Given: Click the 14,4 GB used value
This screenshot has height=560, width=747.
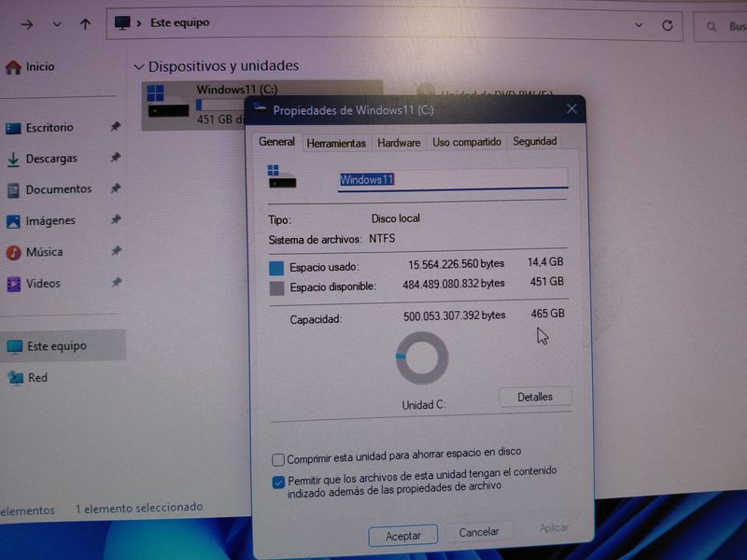Looking at the screenshot, I should click(x=545, y=262).
